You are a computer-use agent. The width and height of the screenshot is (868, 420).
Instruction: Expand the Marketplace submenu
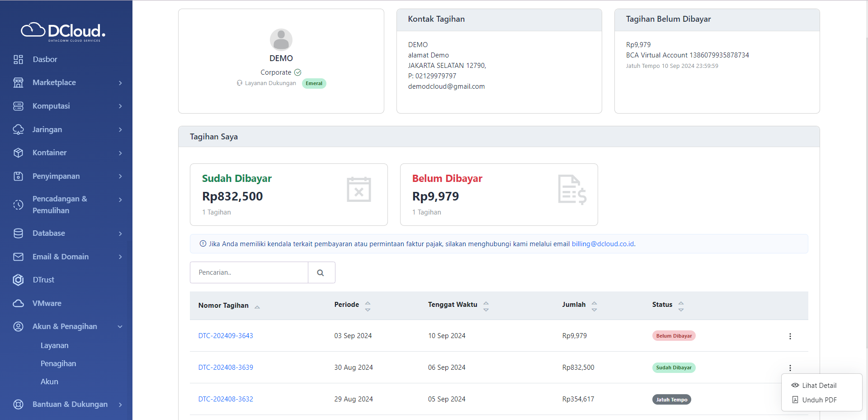[x=120, y=83]
